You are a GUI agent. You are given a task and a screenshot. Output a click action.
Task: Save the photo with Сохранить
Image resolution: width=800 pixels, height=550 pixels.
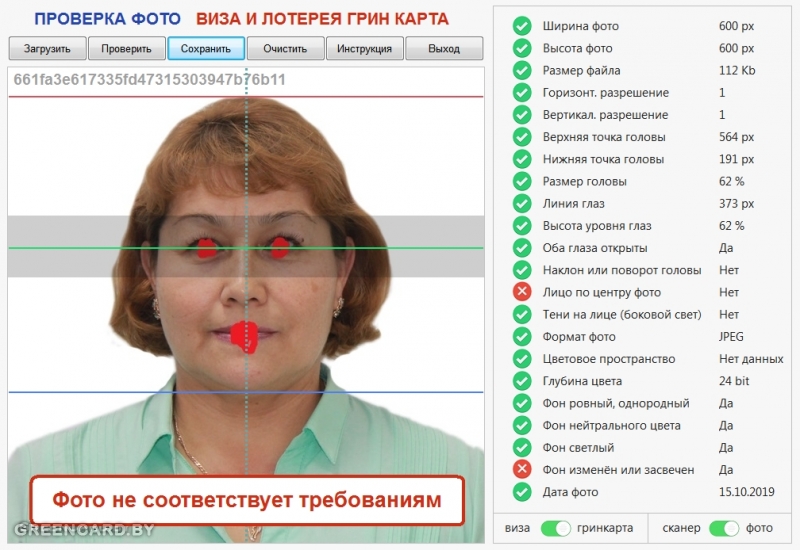point(206,48)
